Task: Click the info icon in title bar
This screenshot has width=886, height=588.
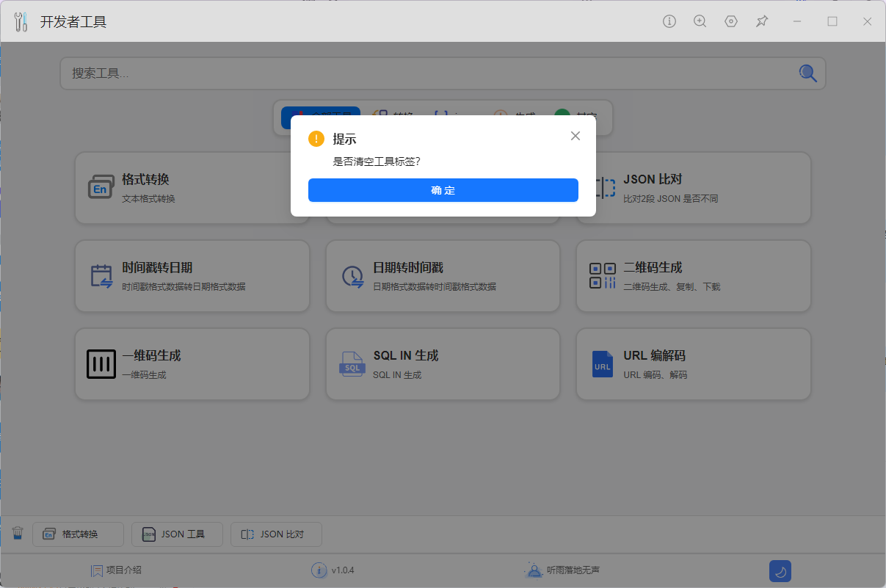Action: point(669,21)
